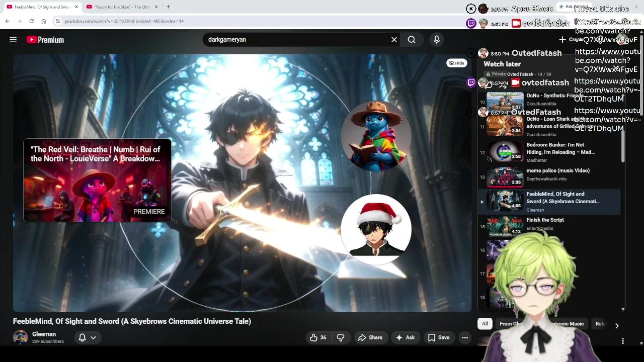This screenshot has width=644, height=362.
Task: Like the video with thumbs up
Action: click(x=318, y=338)
